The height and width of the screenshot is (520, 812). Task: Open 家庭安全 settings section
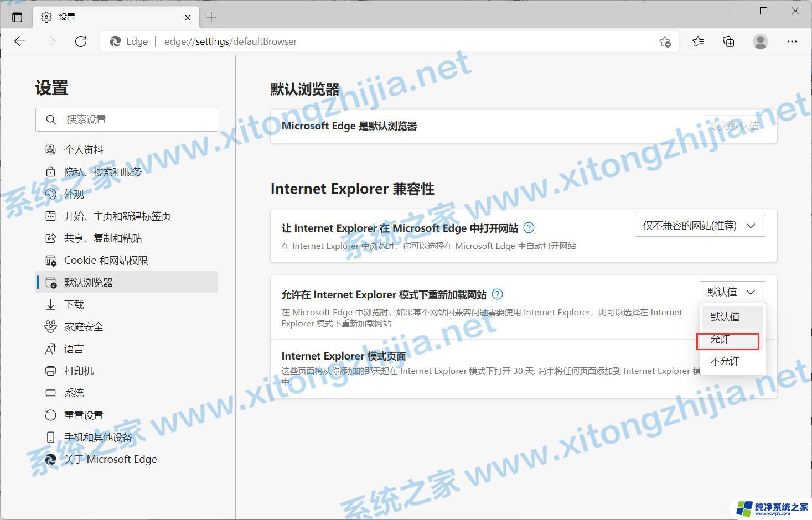(x=127, y=326)
